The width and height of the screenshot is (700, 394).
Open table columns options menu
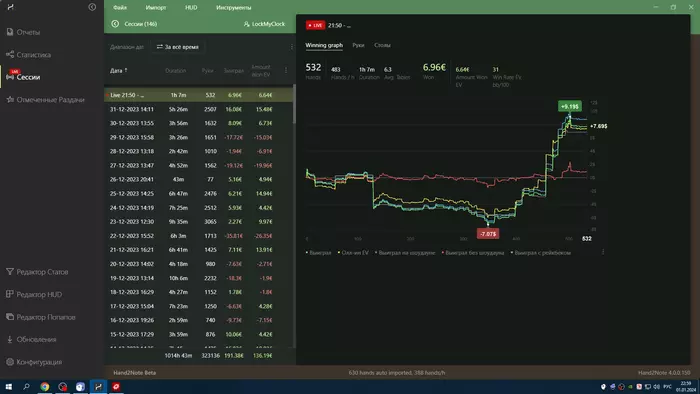(286, 70)
